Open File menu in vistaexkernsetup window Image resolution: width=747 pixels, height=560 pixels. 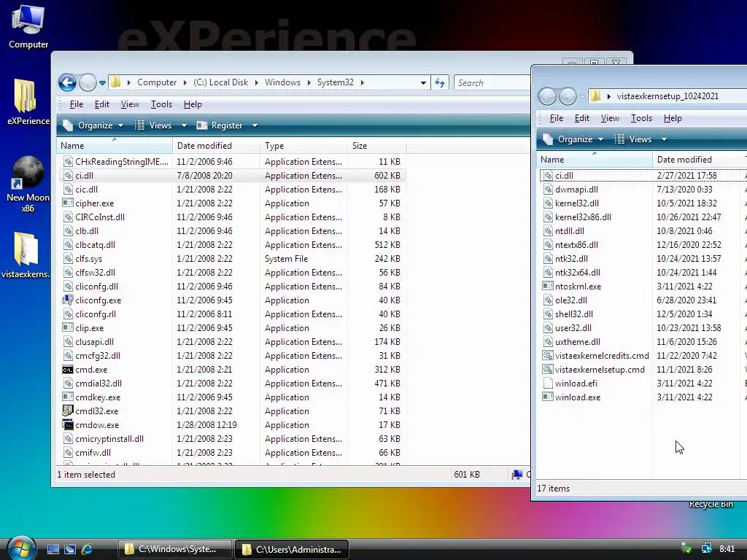[557, 118]
